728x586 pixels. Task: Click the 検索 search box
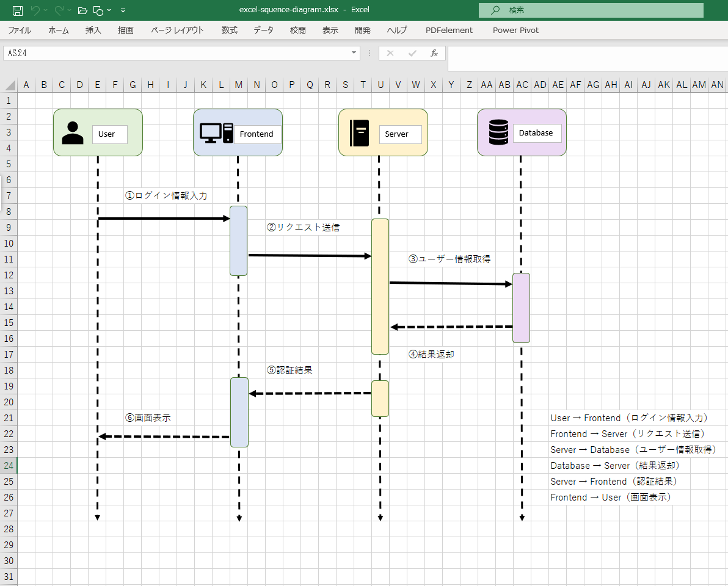tap(591, 10)
